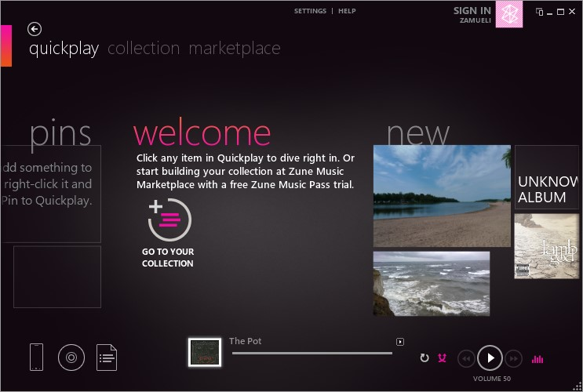Click the pins heading
583x392 pixels.
pyautogui.click(x=60, y=135)
